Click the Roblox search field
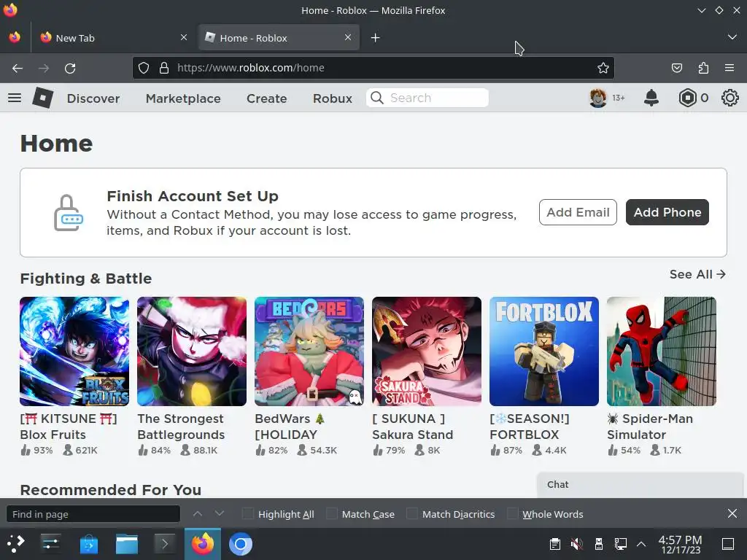This screenshot has width=747, height=560. [x=427, y=98]
